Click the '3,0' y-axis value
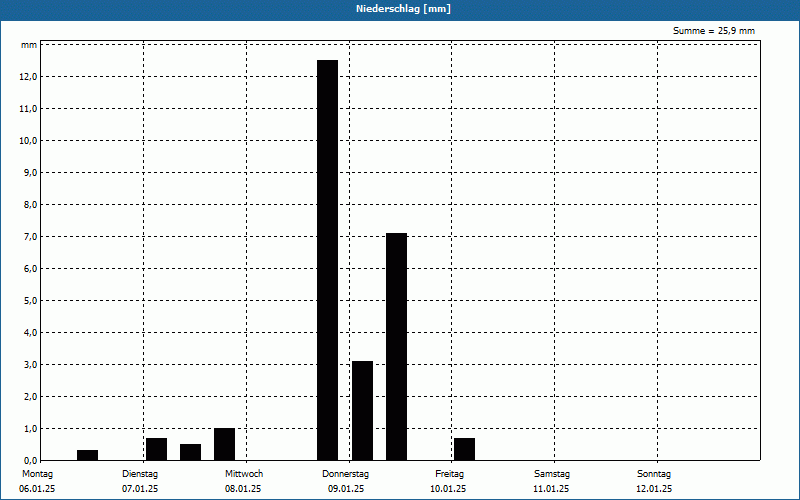The height and width of the screenshot is (500, 800). 30,365
